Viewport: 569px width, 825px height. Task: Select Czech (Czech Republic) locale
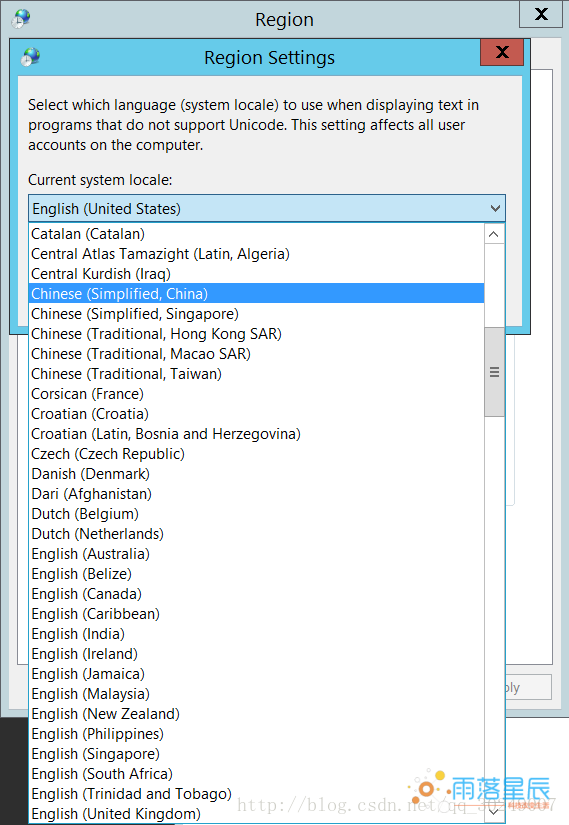click(256, 454)
